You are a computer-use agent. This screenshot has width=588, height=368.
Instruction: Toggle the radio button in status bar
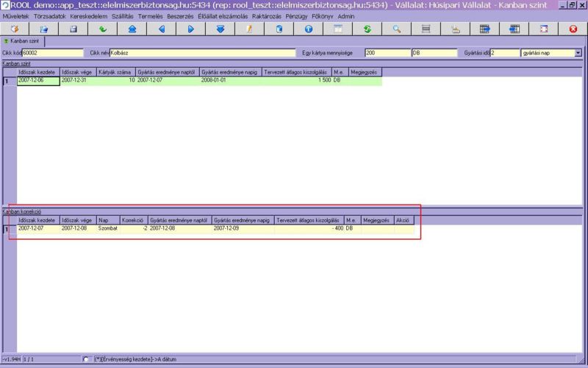point(85,359)
